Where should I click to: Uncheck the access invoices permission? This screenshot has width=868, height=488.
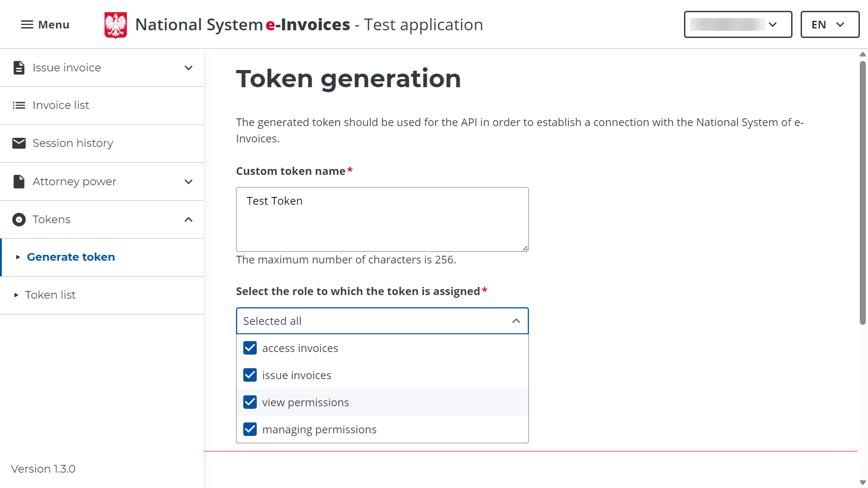250,348
